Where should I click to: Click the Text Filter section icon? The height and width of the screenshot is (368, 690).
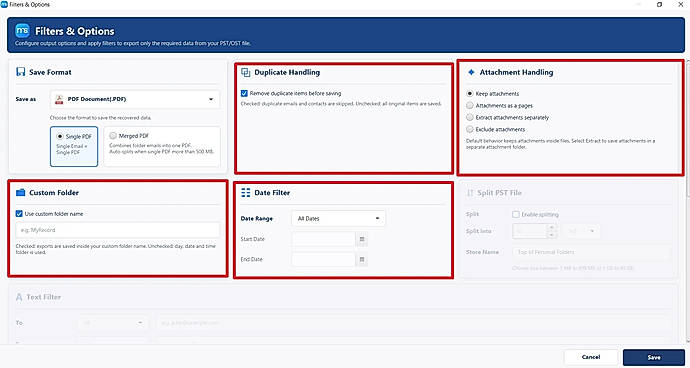click(x=19, y=297)
